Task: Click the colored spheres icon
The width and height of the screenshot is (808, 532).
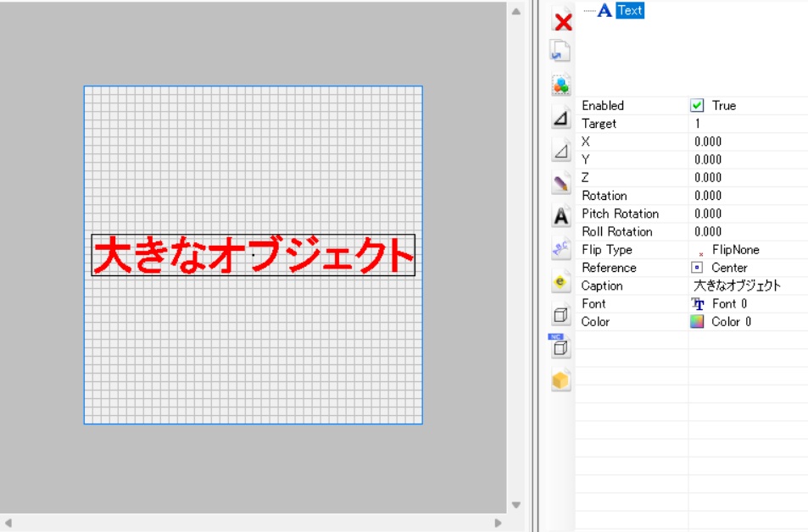Action: click(x=560, y=85)
